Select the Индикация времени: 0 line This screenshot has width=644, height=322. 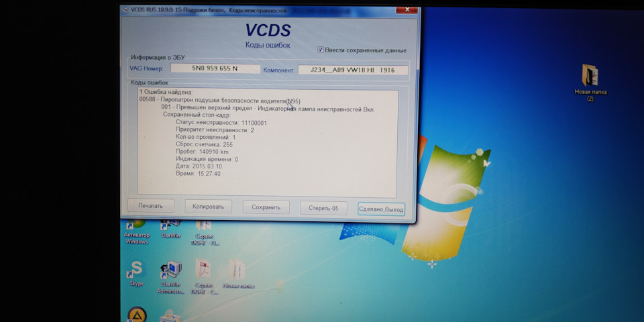207,160
